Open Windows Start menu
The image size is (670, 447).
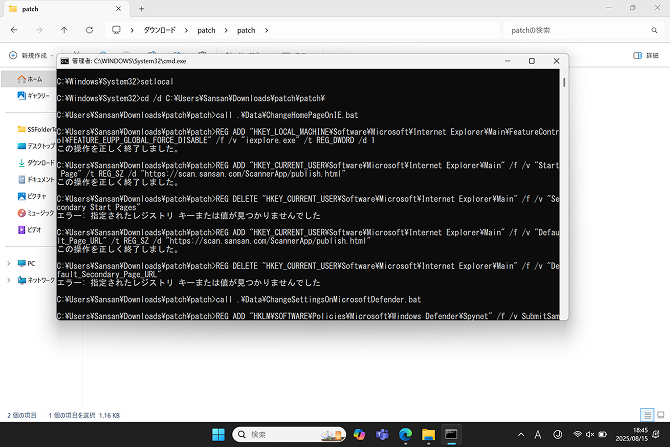pos(218,435)
